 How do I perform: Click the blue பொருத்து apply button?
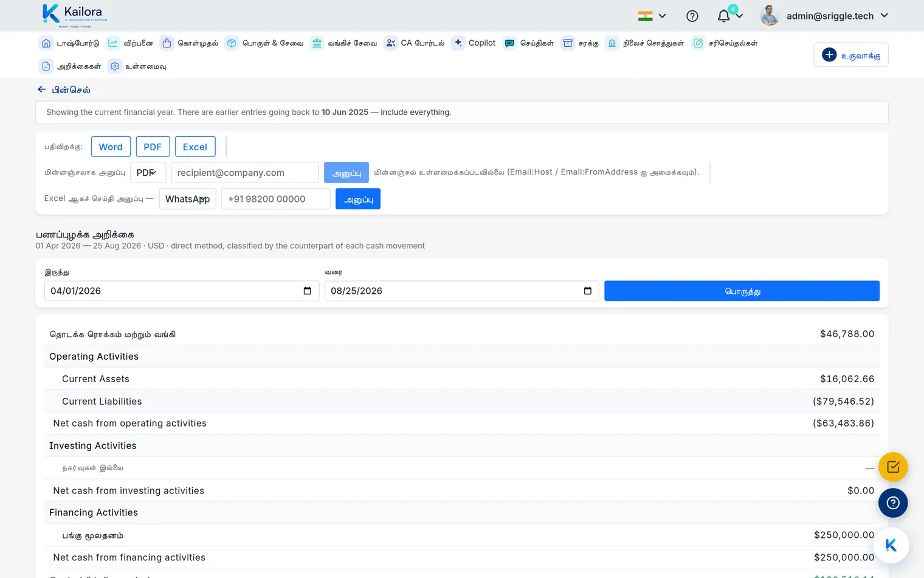coord(742,291)
